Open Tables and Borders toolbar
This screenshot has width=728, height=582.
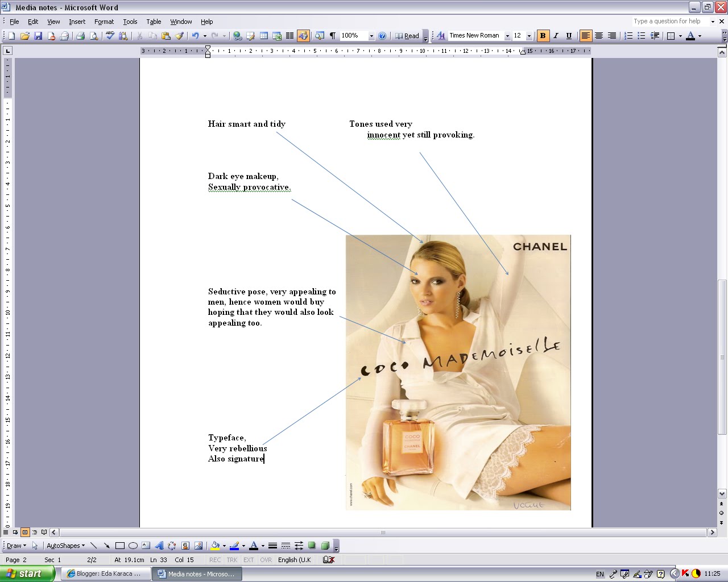tap(251, 36)
